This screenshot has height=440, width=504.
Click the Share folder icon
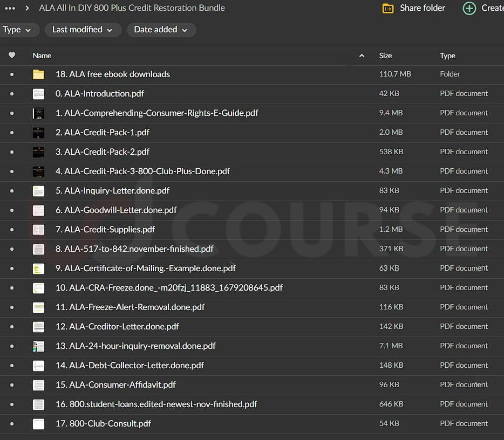click(388, 8)
